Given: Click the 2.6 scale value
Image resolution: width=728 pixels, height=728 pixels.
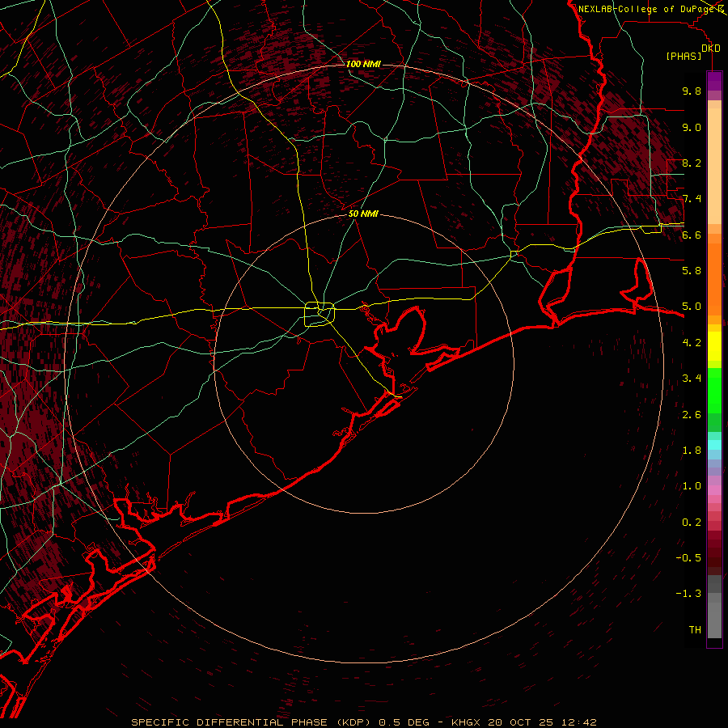Looking at the screenshot, I should click(692, 415).
